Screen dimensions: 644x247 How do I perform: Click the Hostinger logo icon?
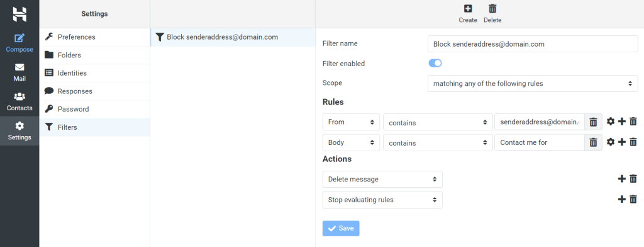(x=19, y=14)
